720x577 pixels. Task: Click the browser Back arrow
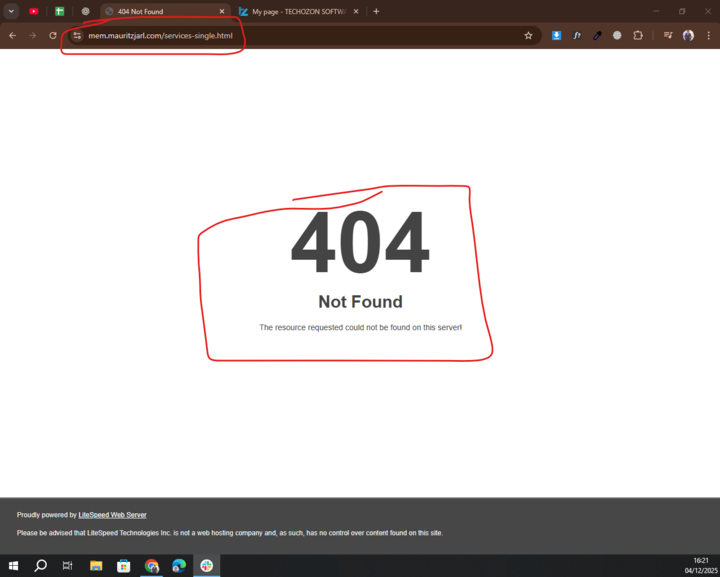click(x=12, y=35)
